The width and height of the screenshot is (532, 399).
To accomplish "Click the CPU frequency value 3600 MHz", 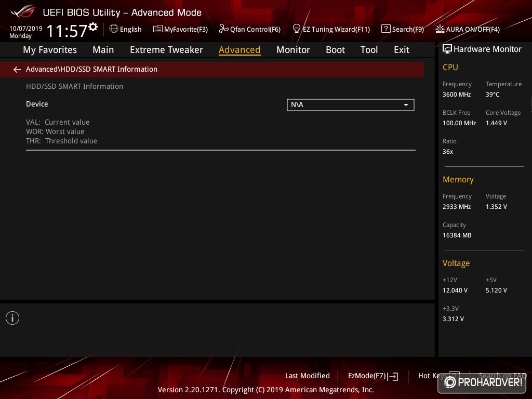I will tap(456, 95).
